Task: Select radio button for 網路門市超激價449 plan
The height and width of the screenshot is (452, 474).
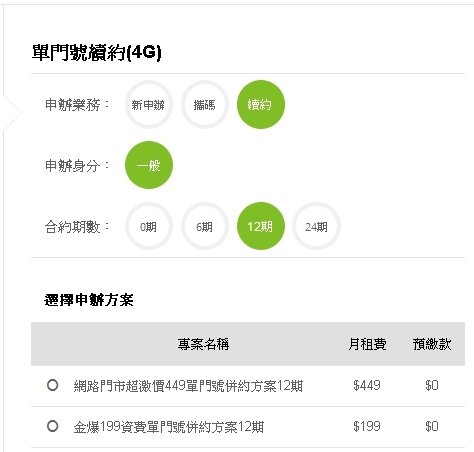Action: (52, 385)
